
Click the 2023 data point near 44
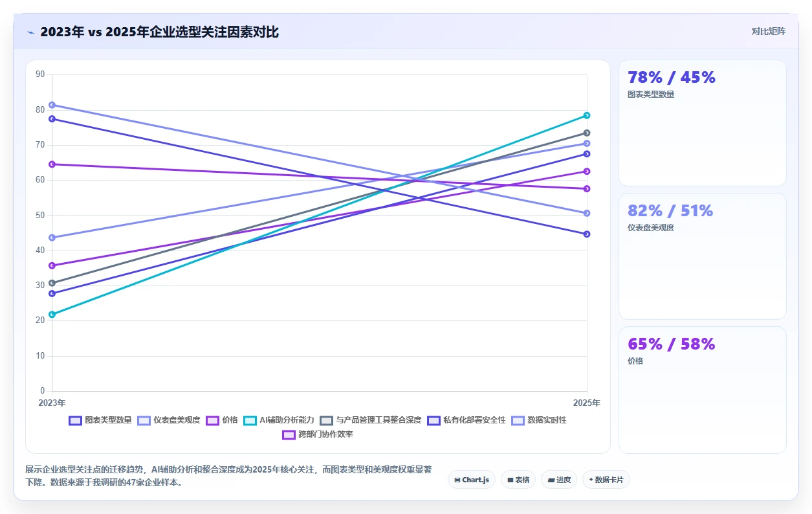tap(52, 238)
